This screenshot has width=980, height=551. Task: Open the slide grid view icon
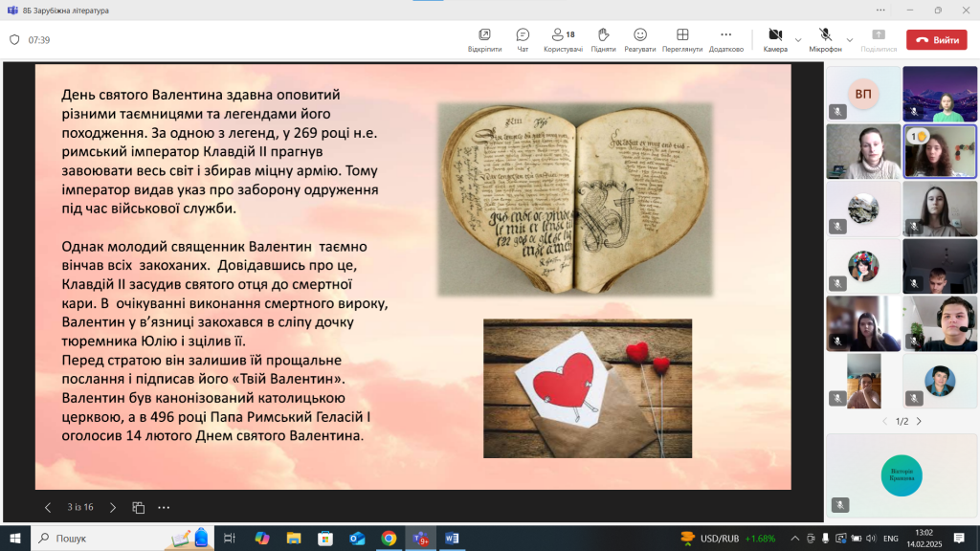click(139, 507)
